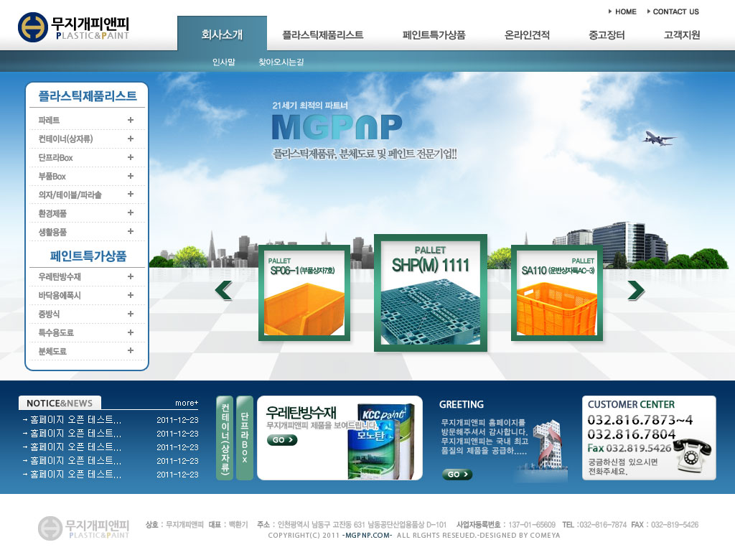Screen dimensions: 735x560
Task: Expand the 파레트 category plus sign
Action: tap(131, 120)
